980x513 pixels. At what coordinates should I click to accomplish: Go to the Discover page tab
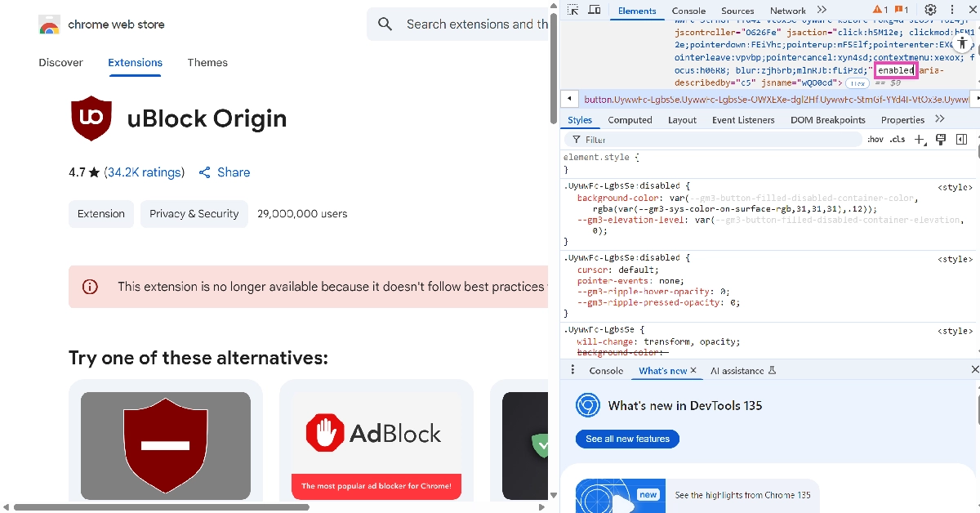60,63
